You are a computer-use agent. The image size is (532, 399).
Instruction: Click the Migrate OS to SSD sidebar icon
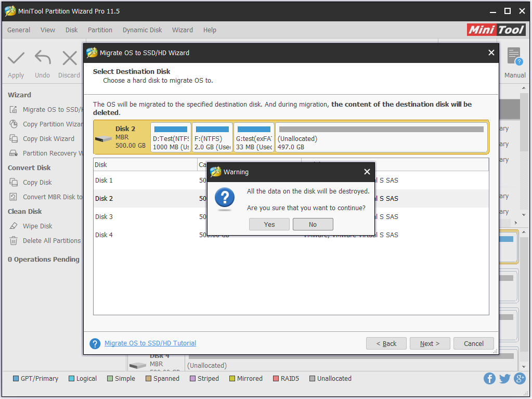(x=13, y=110)
